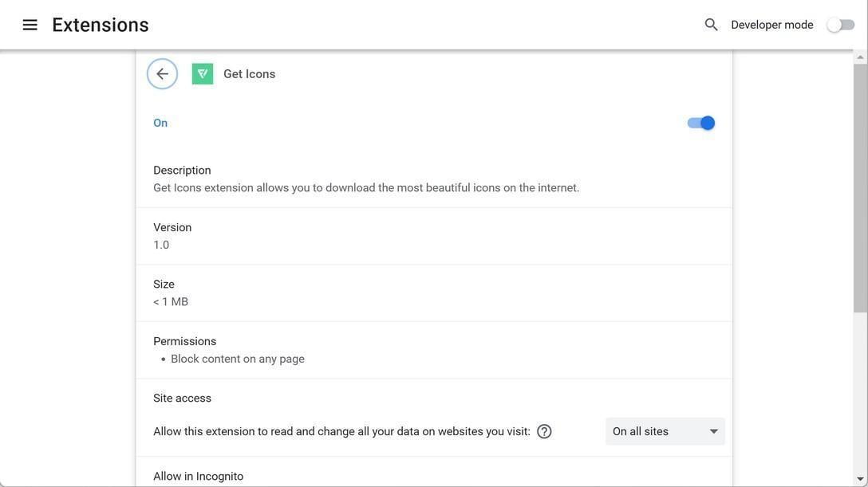Click the scrollbar down arrow
The height and width of the screenshot is (487, 868).
tap(860, 479)
